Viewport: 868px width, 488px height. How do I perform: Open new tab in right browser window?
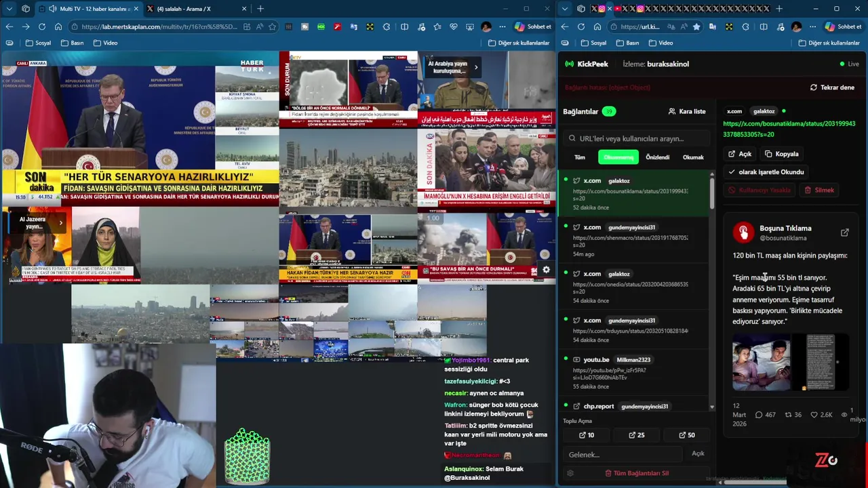pos(779,9)
